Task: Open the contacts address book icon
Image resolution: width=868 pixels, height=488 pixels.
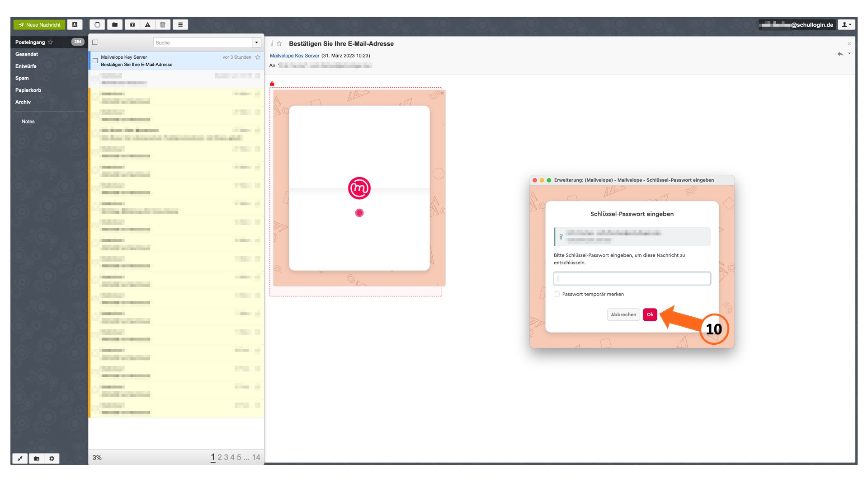Action: (75, 25)
